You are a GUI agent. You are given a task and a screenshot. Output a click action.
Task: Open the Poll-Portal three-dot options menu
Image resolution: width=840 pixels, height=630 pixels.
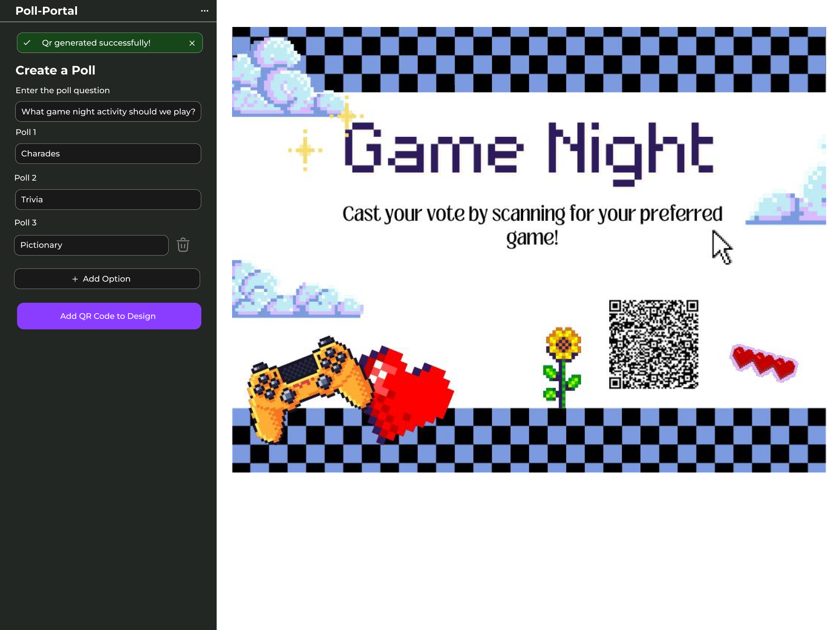[204, 10]
